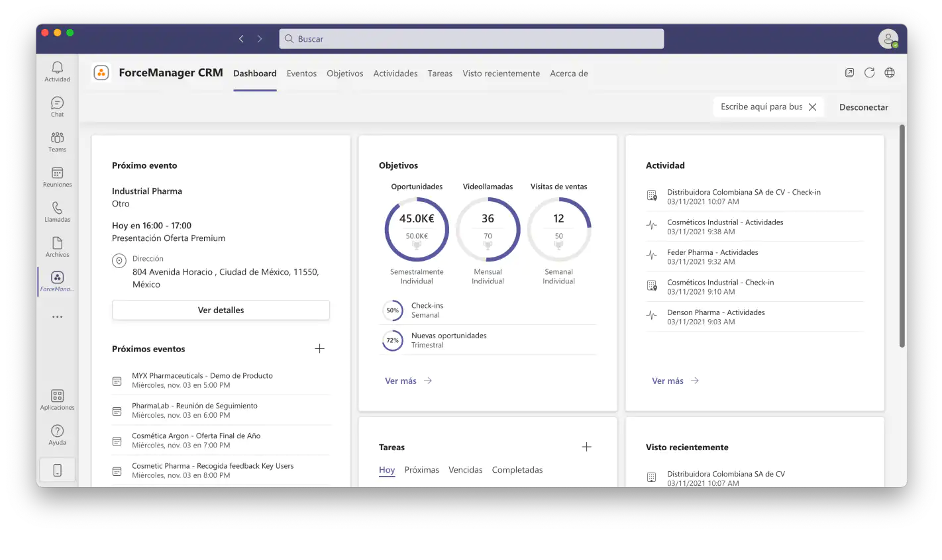Image resolution: width=942 pixels, height=560 pixels.
Task: Open Cosméticos Industrial - Actividades entry
Action: click(755, 226)
